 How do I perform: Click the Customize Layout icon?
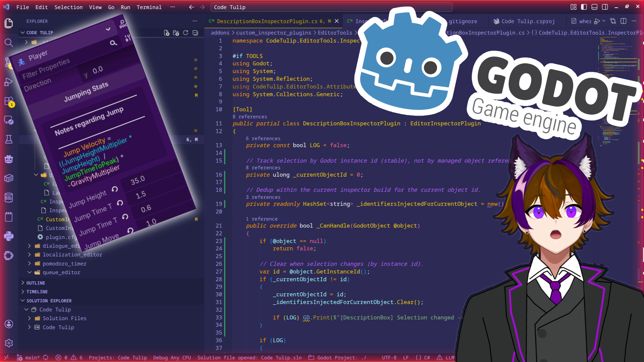[574, 7]
